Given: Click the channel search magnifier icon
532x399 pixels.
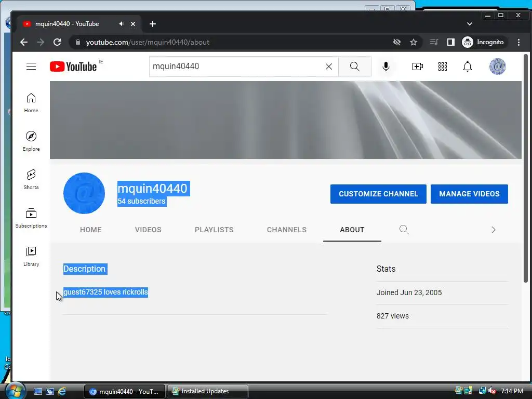Looking at the screenshot, I should pyautogui.click(x=404, y=230).
